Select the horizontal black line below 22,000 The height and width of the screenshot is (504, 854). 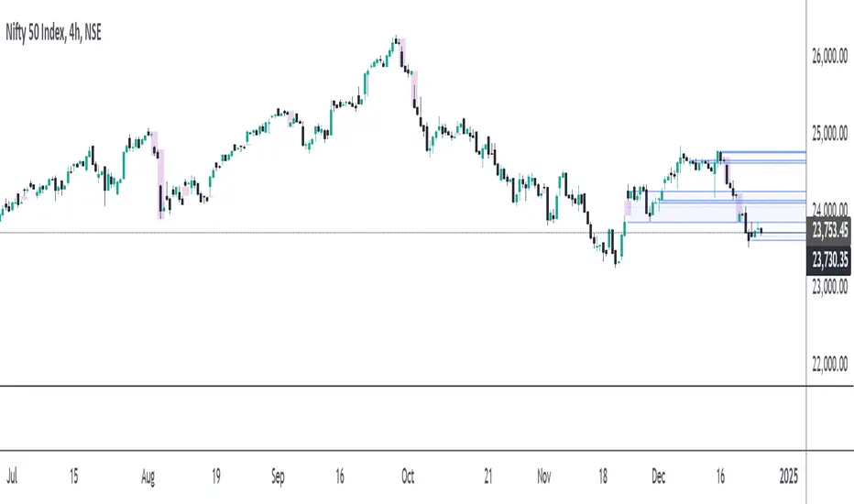click(x=403, y=388)
